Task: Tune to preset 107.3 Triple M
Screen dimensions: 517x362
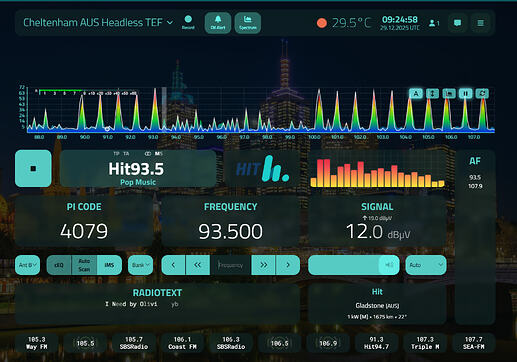Action: coord(425,343)
